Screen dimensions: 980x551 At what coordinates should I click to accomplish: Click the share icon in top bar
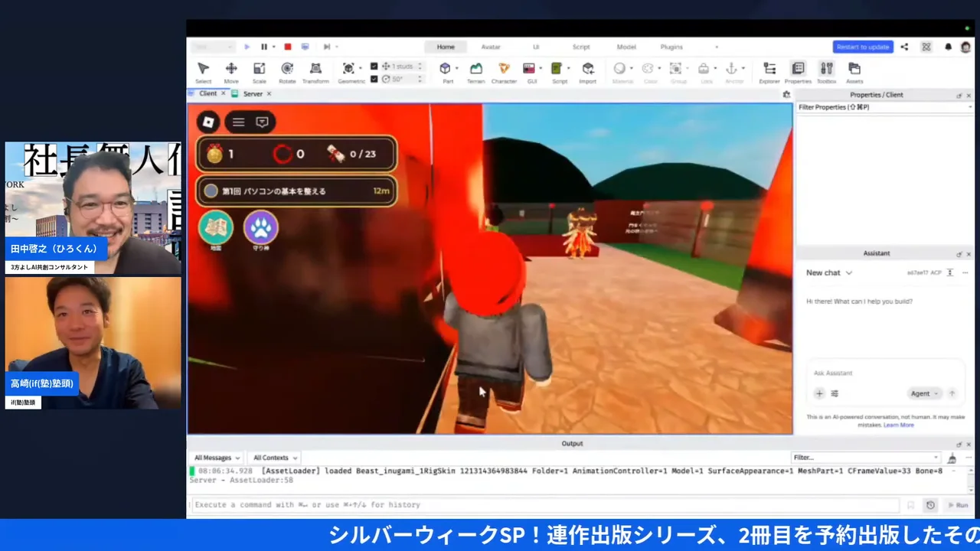coord(904,47)
